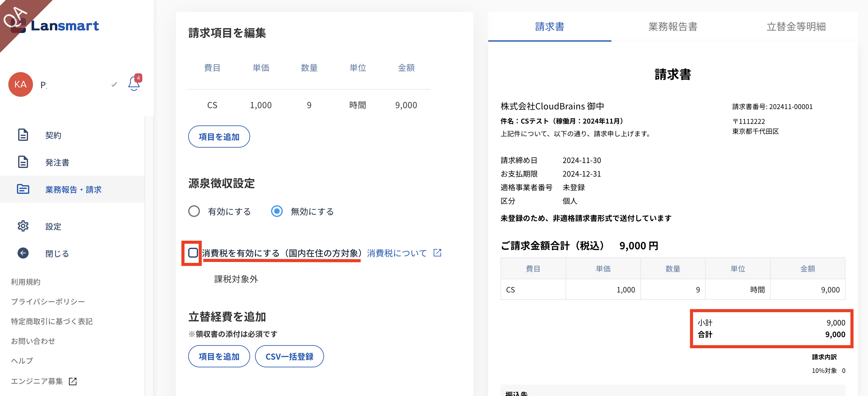This screenshot has width=868, height=396.
Task: Click the KA user avatar
Action: pyautogui.click(x=21, y=84)
